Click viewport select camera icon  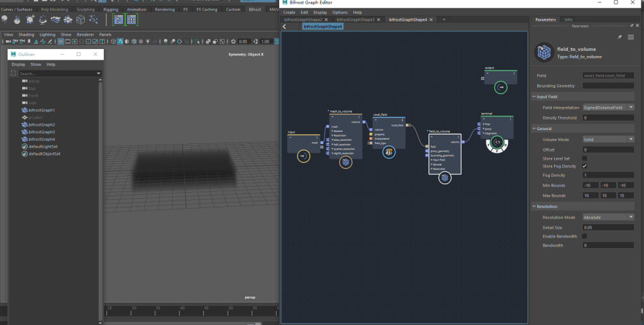[x=8, y=41]
